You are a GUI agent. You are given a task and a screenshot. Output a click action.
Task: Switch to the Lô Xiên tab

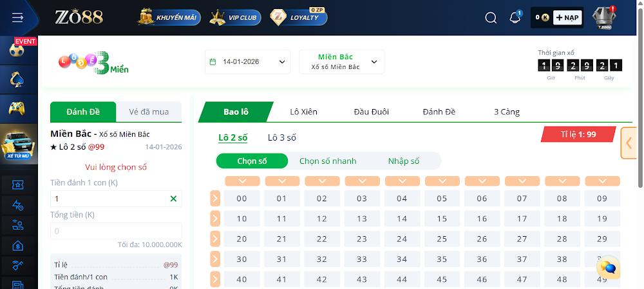coord(303,112)
